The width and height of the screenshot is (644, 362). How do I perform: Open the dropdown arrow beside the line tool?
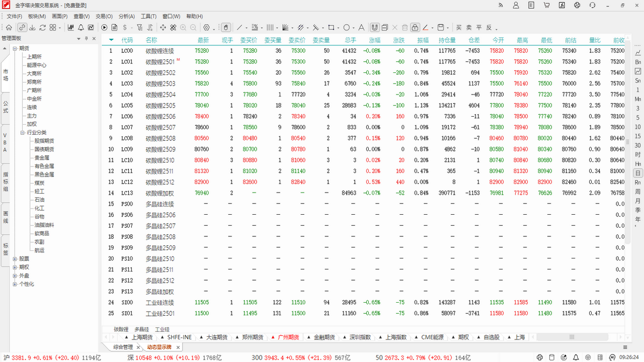(246, 28)
